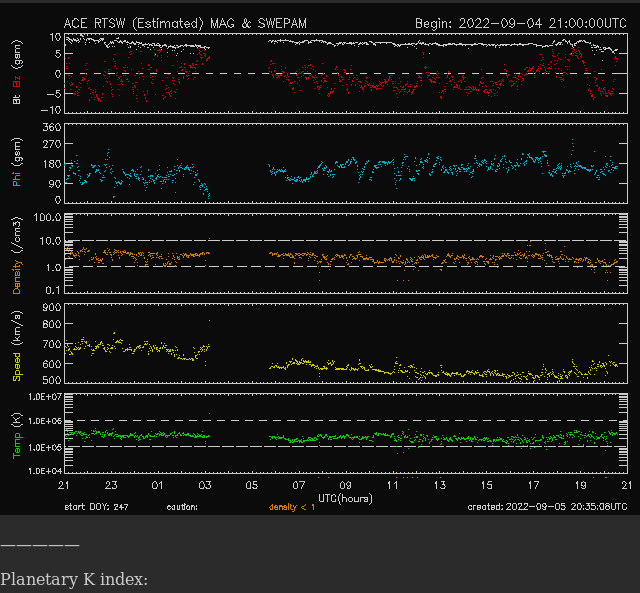Click the '23' hour tick label
640x593 pixels.
111,485
